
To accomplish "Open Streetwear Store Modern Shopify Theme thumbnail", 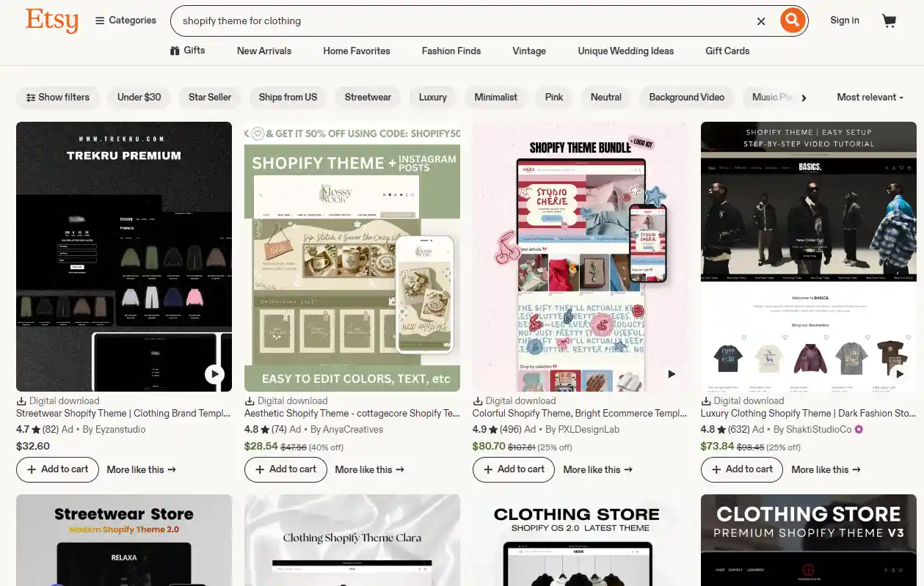I will 124,540.
